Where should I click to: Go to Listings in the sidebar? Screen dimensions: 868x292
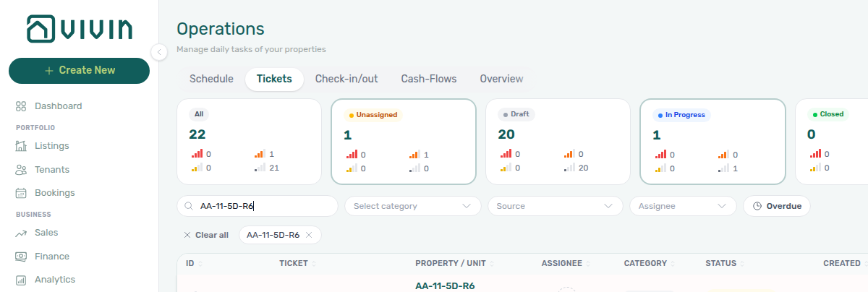(x=51, y=145)
